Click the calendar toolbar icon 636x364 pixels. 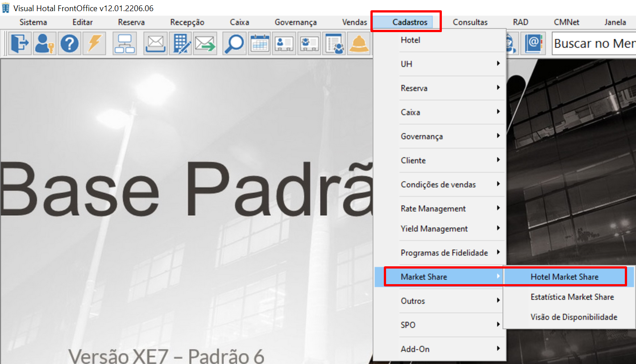pyautogui.click(x=259, y=44)
